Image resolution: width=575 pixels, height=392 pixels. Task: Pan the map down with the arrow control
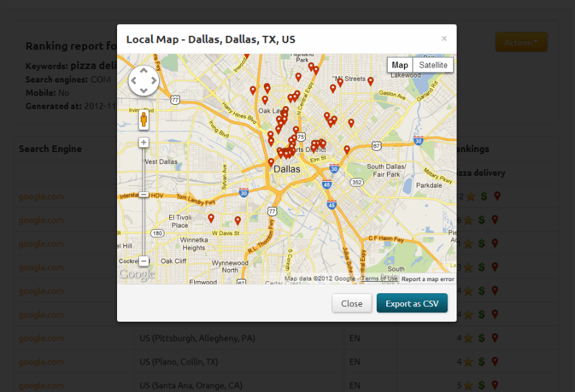tap(143, 91)
